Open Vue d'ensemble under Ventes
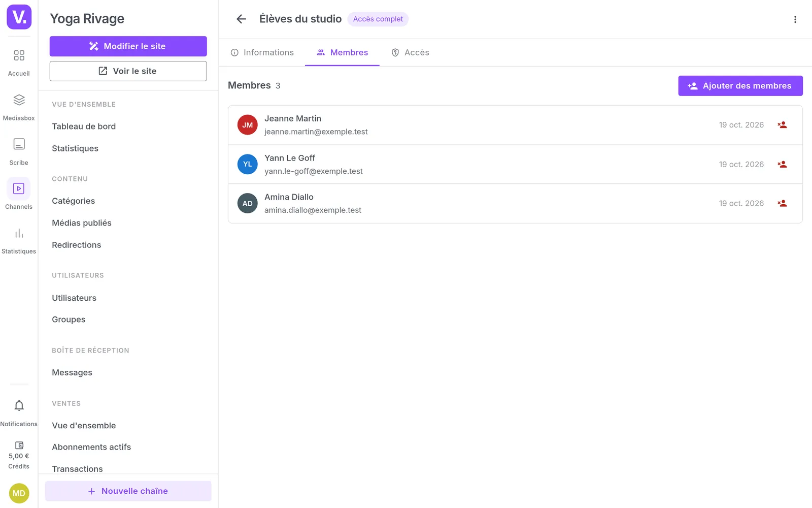Viewport: 812px width, 508px height. tap(84, 426)
